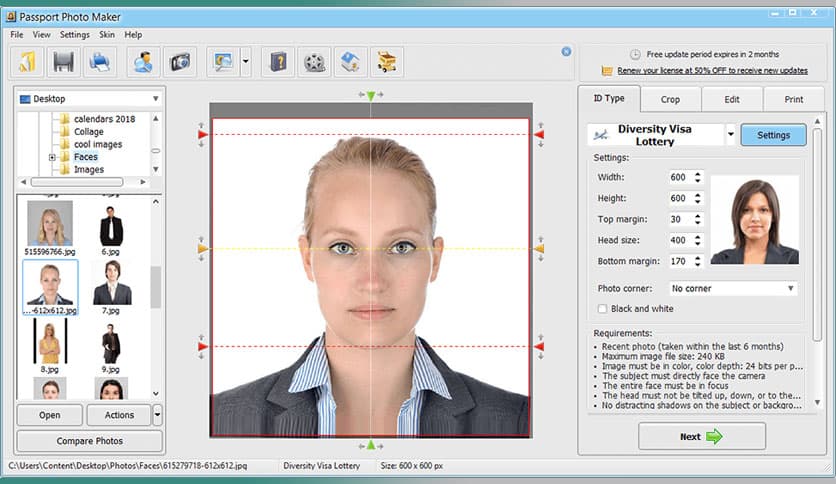
Task: Click the Next button
Action: tap(702, 437)
